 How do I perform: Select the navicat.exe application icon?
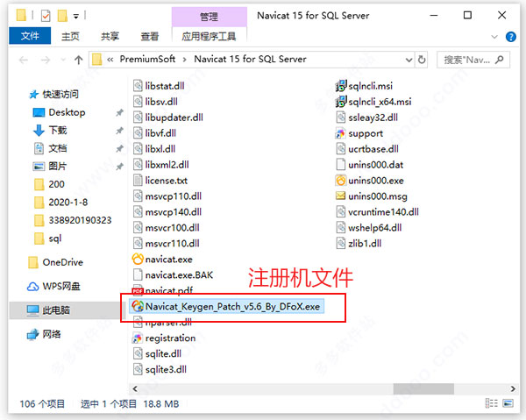(138, 259)
